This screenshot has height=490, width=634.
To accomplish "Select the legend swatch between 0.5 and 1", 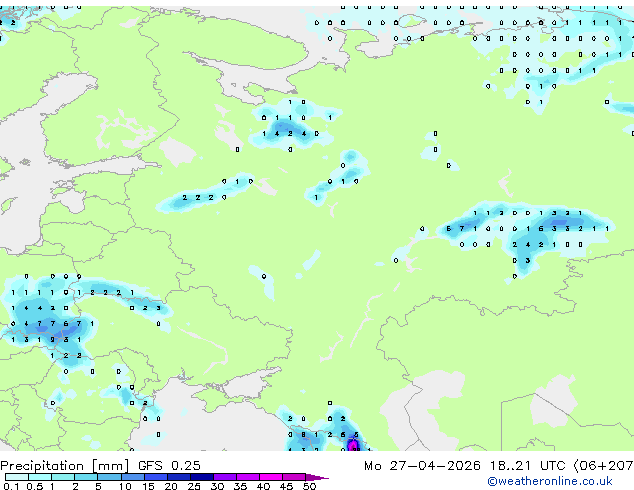I will [x=40, y=477].
